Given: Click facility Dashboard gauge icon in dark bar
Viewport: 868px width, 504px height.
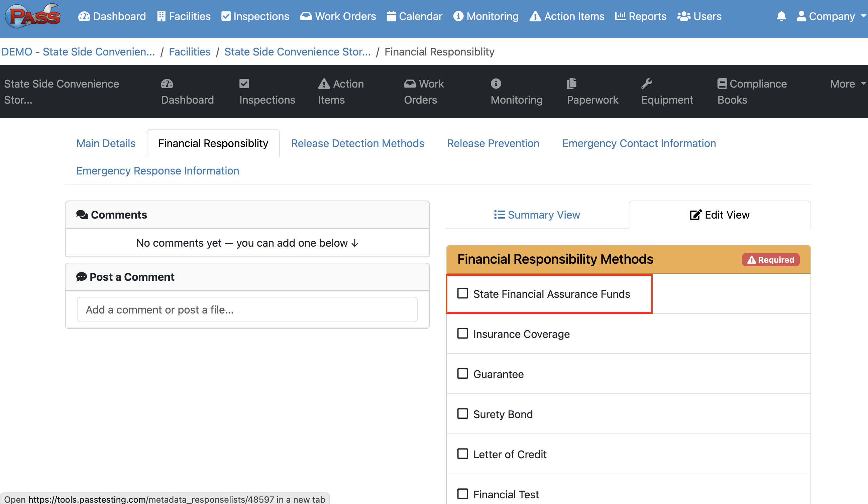Looking at the screenshot, I should [167, 83].
